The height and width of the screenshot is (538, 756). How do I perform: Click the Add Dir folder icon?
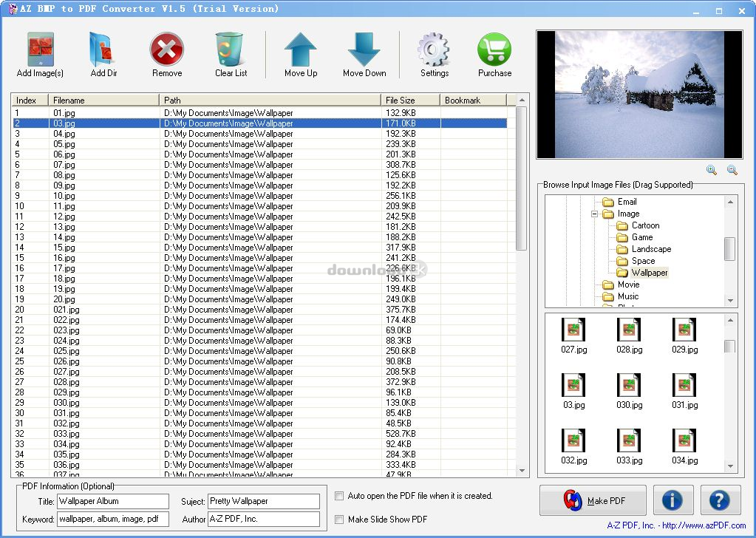tap(103, 50)
